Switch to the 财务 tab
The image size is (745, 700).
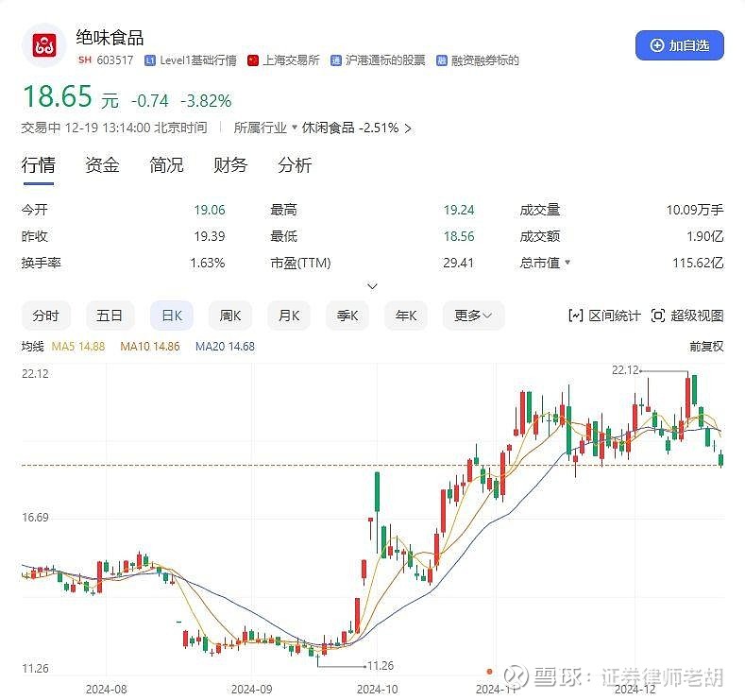point(230,165)
